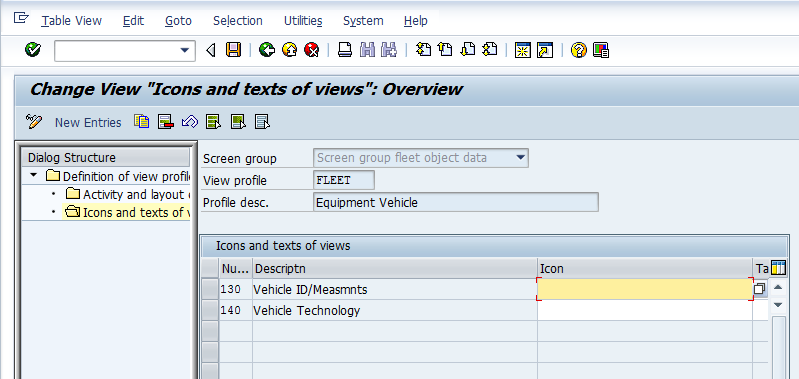
Task: Click the green Back arrow icon
Action: pos(267,50)
